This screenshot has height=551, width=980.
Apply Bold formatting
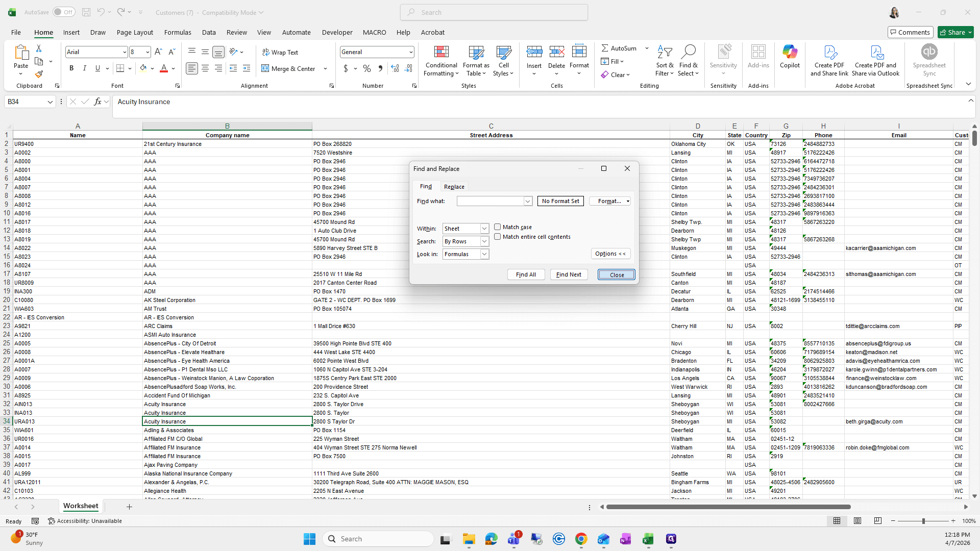[x=71, y=68]
